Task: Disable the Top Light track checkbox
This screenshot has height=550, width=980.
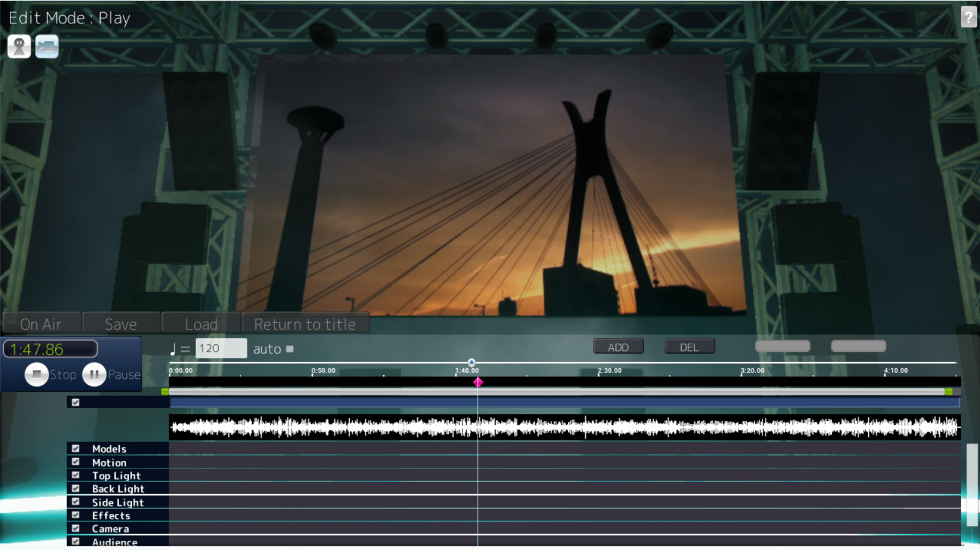Action: coord(76,475)
